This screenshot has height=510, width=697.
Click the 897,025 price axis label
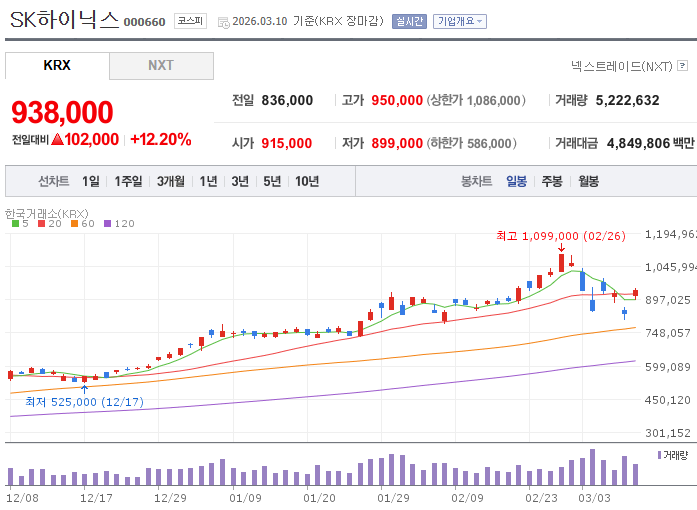tap(668, 300)
